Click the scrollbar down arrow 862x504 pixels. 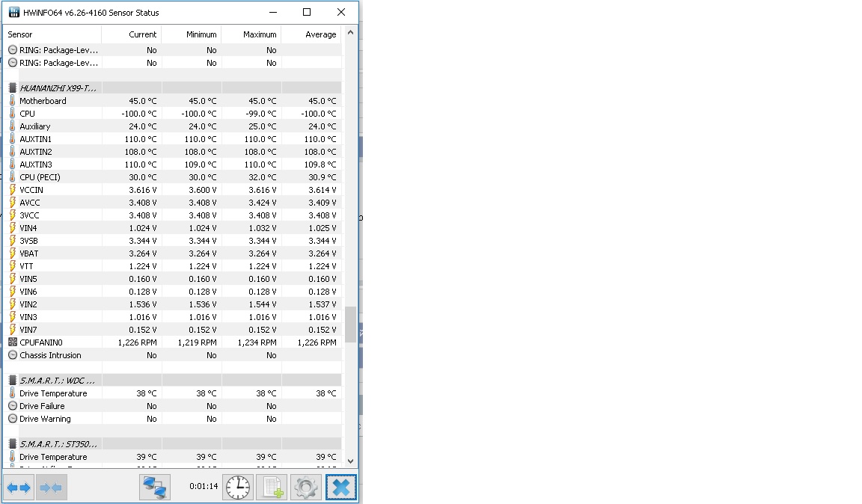click(x=350, y=461)
